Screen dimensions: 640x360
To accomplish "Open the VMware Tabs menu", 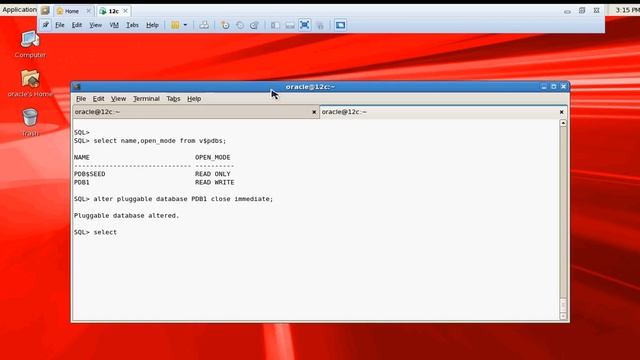I will click(132, 25).
